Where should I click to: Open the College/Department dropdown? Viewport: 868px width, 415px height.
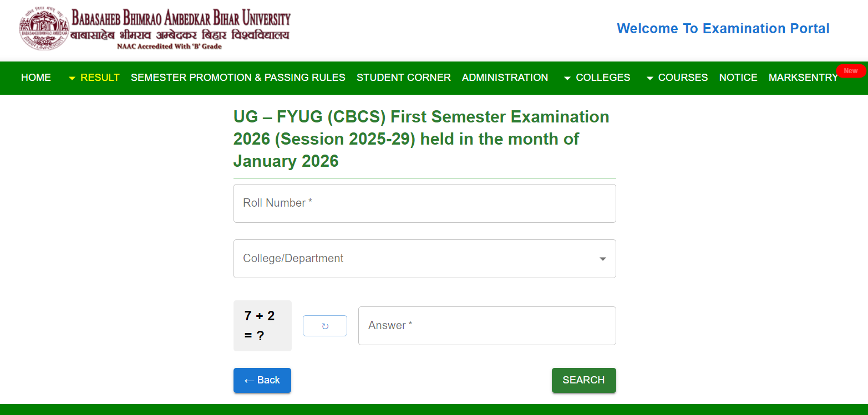click(424, 259)
